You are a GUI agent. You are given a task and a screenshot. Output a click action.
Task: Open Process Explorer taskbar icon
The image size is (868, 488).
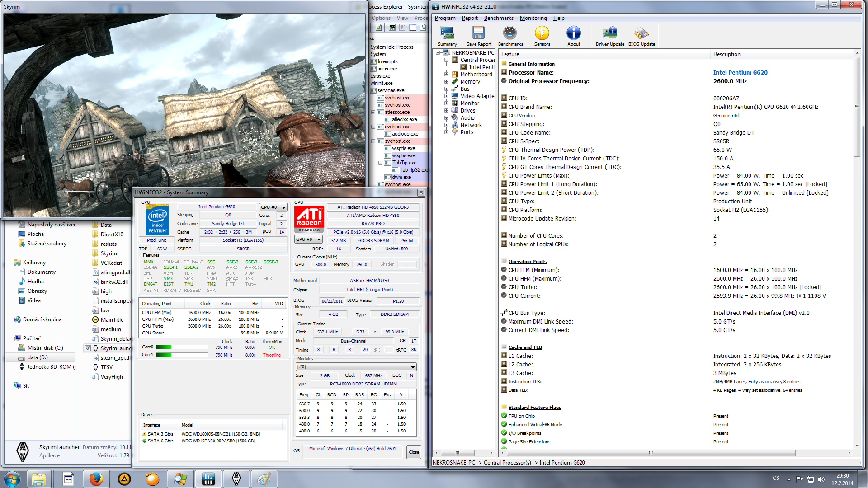click(180, 479)
